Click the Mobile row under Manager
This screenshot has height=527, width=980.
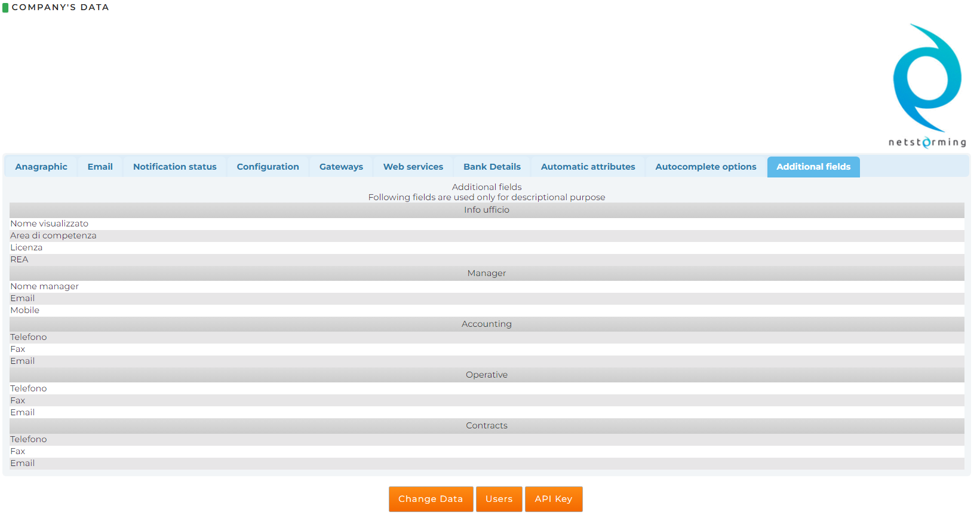(24, 310)
